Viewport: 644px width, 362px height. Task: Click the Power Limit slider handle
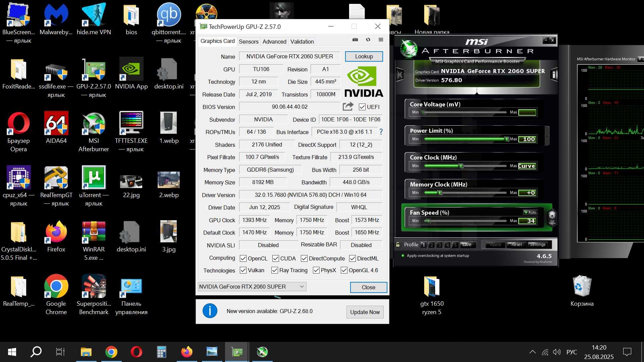[506, 139]
